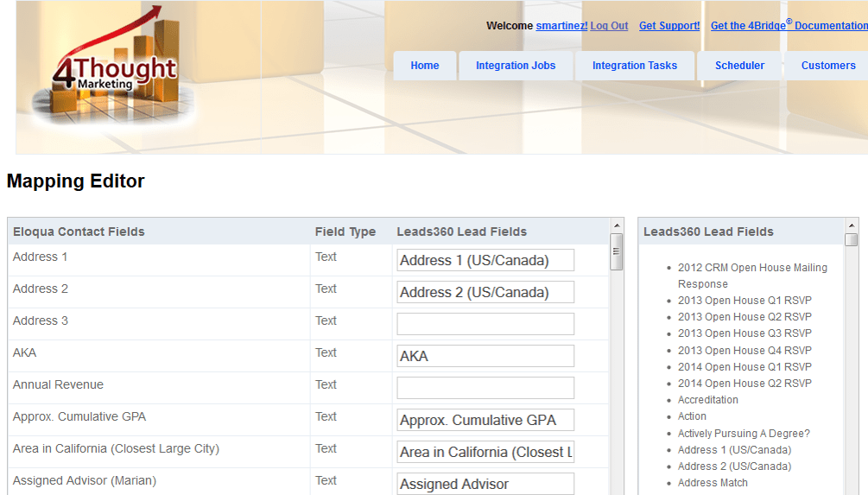The width and height of the screenshot is (868, 495).
Task: Select 'Address Match' in Leads360 list
Action: tap(713, 483)
